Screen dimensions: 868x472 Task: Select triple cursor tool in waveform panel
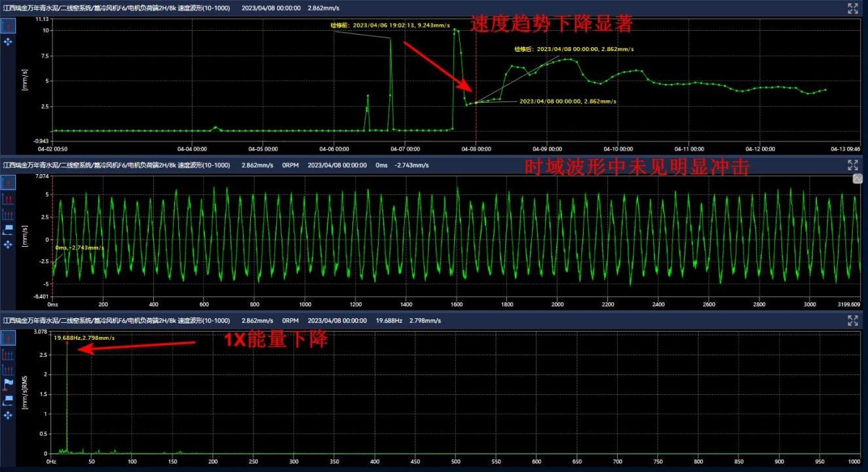tap(9, 213)
